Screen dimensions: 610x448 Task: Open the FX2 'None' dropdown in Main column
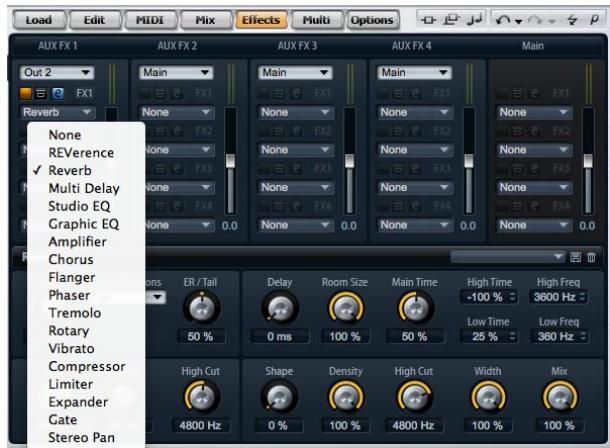(x=534, y=150)
